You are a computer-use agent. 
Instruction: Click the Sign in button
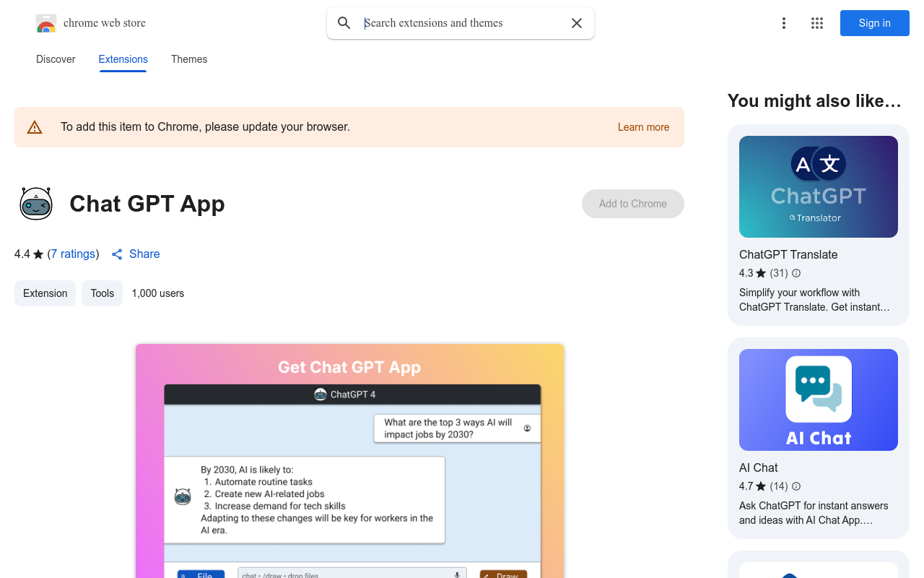tap(875, 23)
